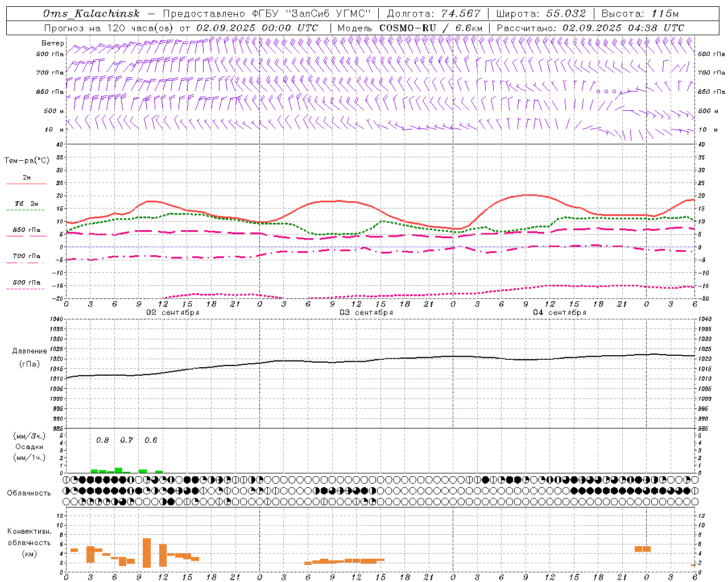This screenshot has width=728, height=582.
Task: Click the 500 гПа temperature legend line sample
Action: [25, 289]
